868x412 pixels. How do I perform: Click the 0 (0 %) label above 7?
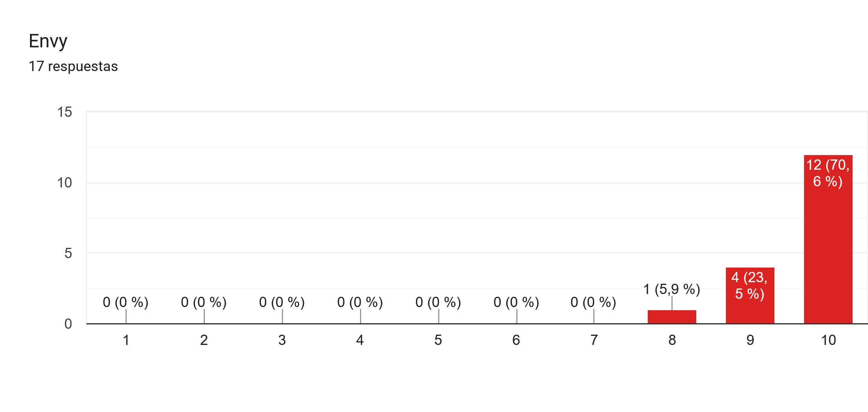(593, 302)
